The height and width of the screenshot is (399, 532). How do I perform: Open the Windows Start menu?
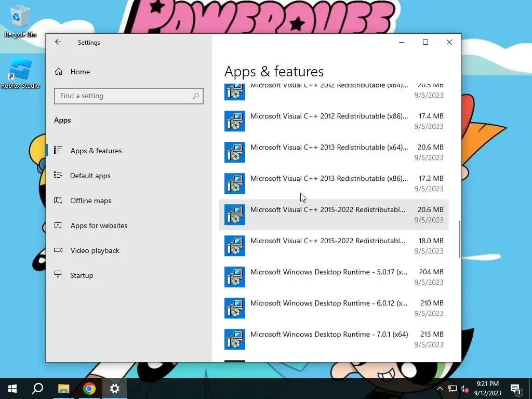[x=12, y=389]
